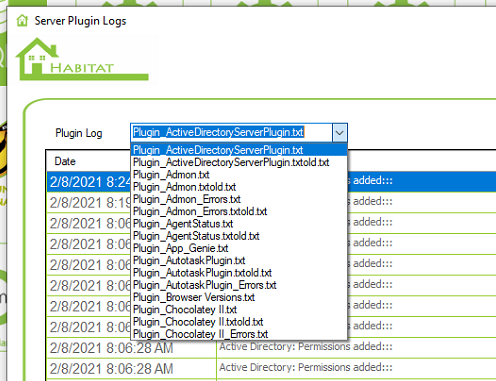Select Plugin_App_Genie.txt log file
This screenshot has height=381, width=496.
239,248
